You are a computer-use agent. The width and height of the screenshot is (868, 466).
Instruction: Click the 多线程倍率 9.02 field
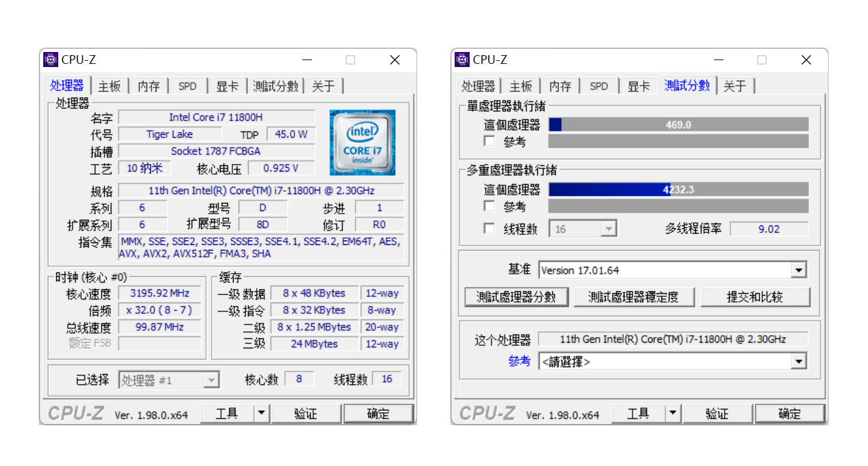point(769,229)
